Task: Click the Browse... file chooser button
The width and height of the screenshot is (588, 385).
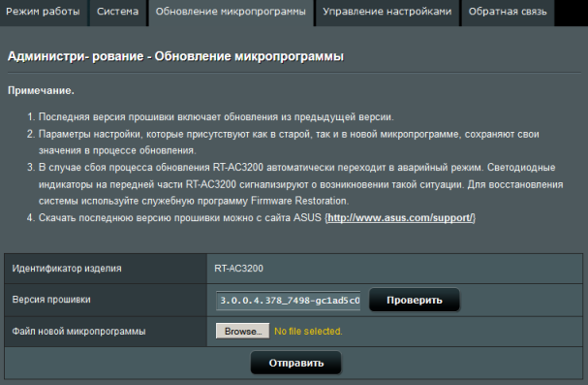Action: coord(242,332)
